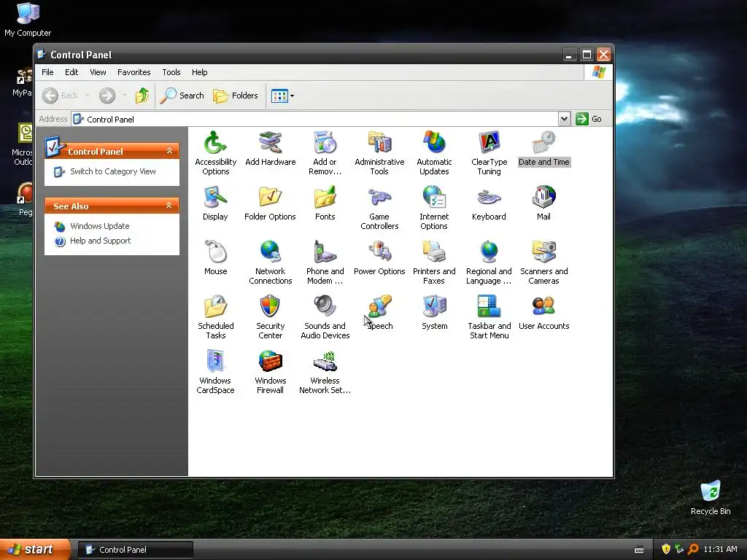The height and width of the screenshot is (560, 747).
Task: Click the Go button
Action: pos(589,119)
